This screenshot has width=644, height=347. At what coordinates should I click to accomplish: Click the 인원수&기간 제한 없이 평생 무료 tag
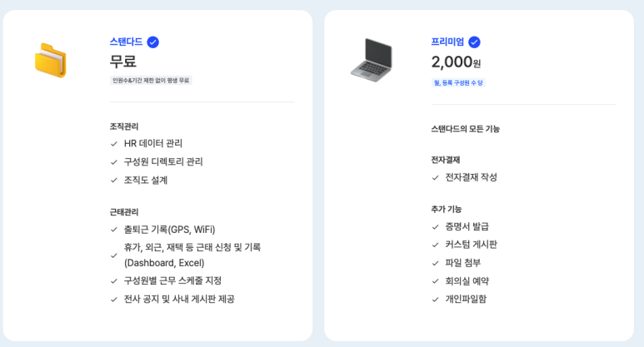coord(151,81)
